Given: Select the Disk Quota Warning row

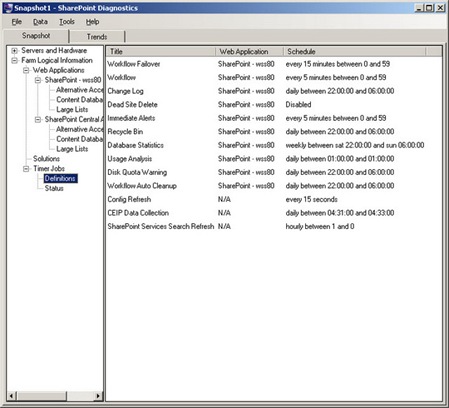Looking at the screenshot, I should click(274, 172).
